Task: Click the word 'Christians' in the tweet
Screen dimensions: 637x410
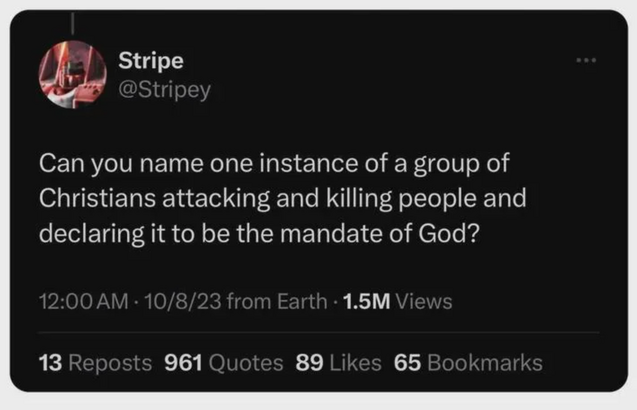Action: [94, 198]
